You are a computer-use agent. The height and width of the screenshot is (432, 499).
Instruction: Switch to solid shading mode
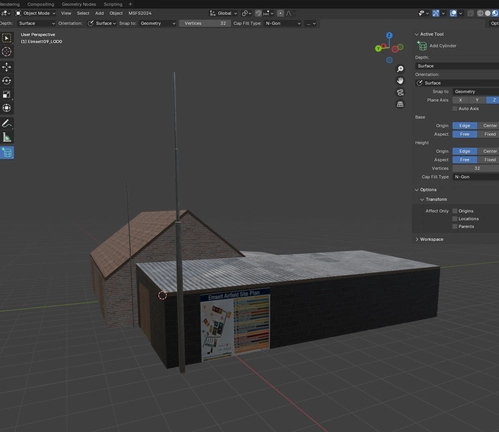tap(488, 13)
